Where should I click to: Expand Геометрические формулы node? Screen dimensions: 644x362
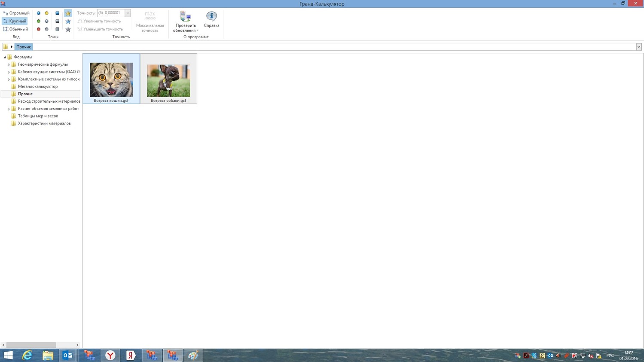pos(9,65)
